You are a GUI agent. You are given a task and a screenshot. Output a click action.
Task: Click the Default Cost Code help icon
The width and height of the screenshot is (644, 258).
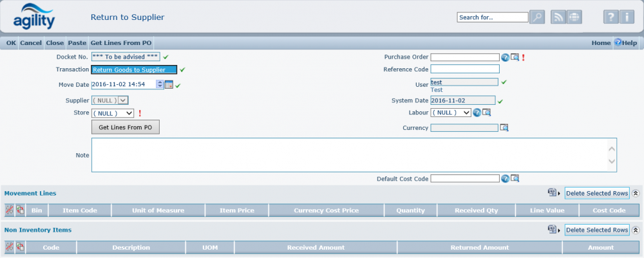coord(506,179)
